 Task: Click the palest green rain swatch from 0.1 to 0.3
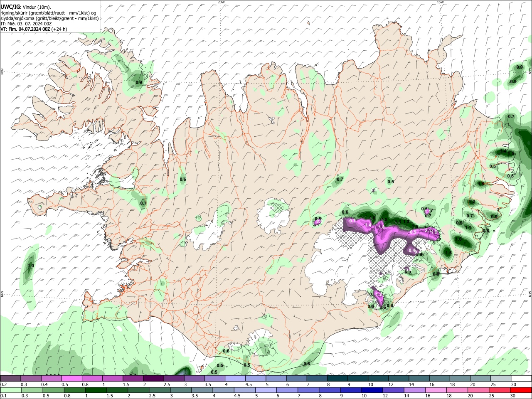10,390
